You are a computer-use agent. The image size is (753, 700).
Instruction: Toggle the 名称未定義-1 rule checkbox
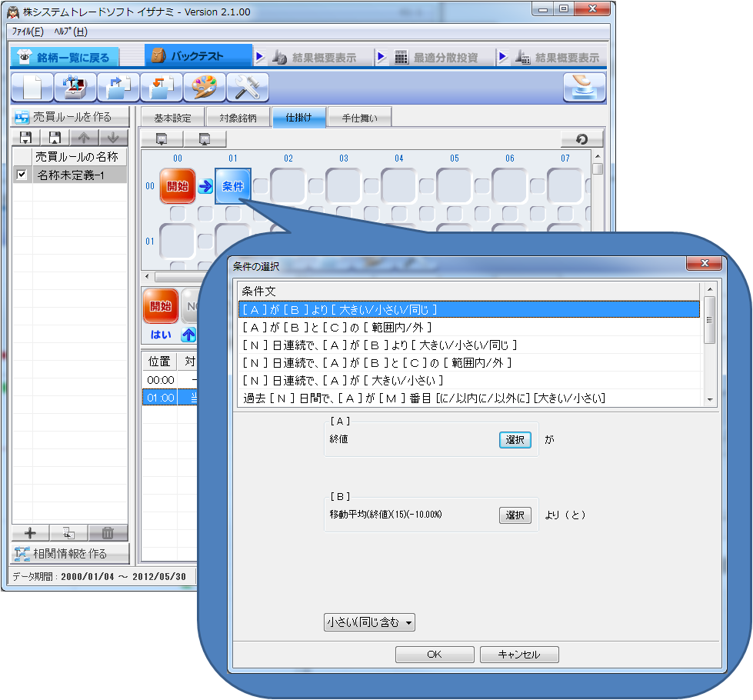(22, 175)
